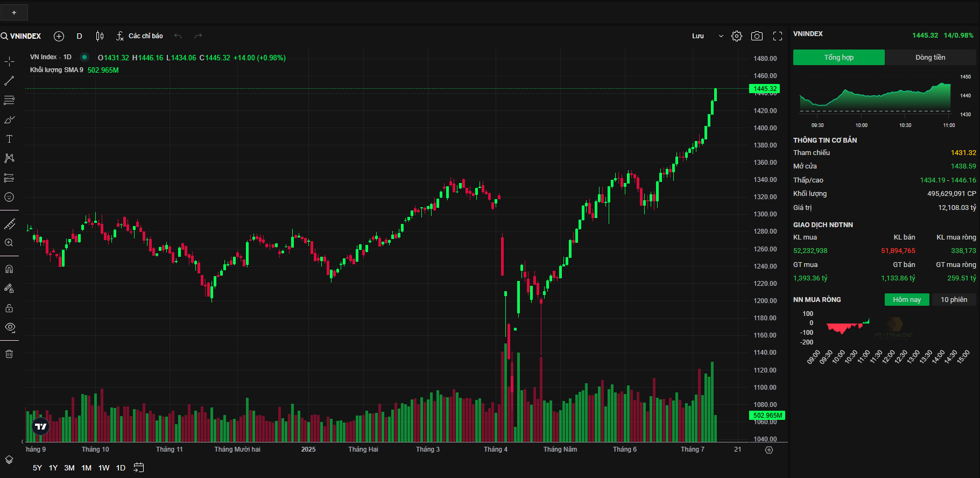980x478 pixels.
Task: Open Fibonacci and gann tools group
Action: tap(9, 100)
